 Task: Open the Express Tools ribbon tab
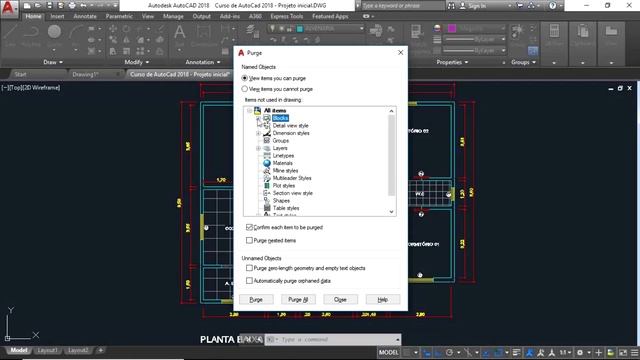pyautogui.click(x=287, y=16)
